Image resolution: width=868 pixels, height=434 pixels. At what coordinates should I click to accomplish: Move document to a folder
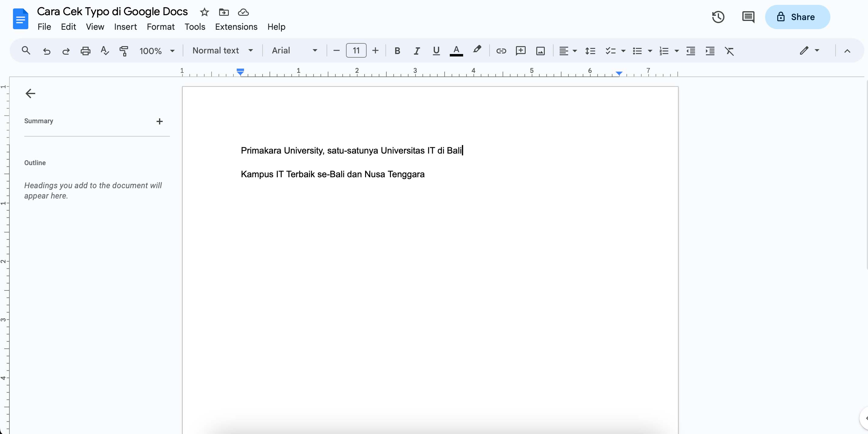coord(224,12)
